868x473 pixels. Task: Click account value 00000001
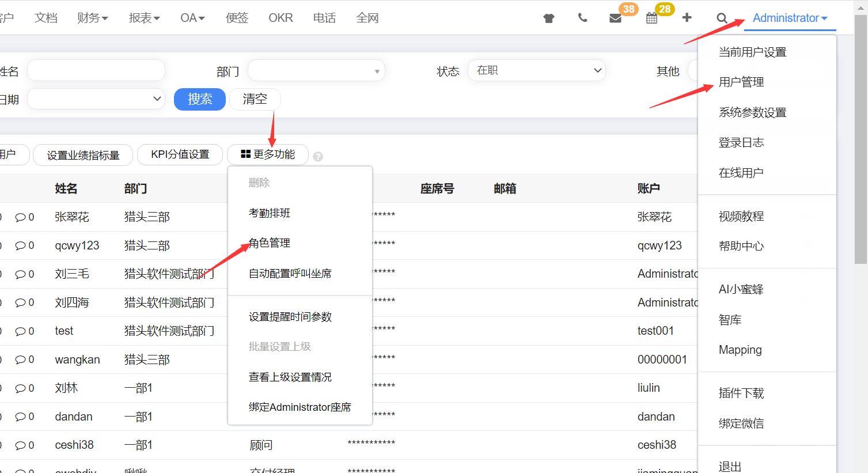coord(662,360)
